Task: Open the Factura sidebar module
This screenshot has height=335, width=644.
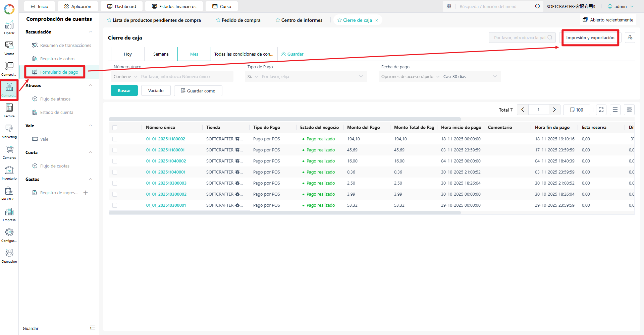Action: tap(9, 111)
